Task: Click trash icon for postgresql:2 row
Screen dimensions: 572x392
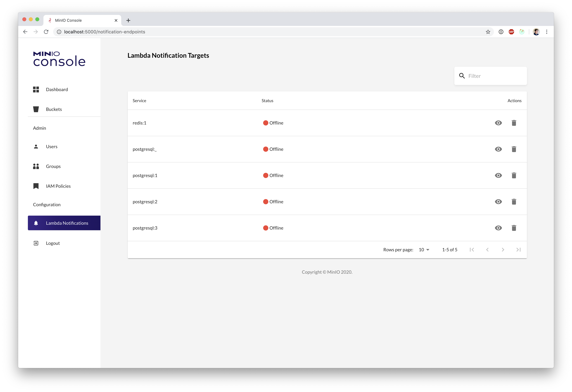Action: pos(514,202)
